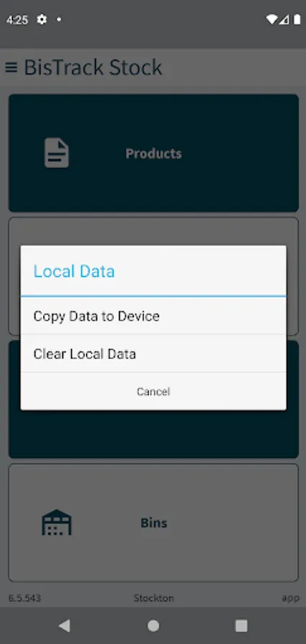
Task: Cancel the Local Data dialog
Action: [x=153, y=391]
